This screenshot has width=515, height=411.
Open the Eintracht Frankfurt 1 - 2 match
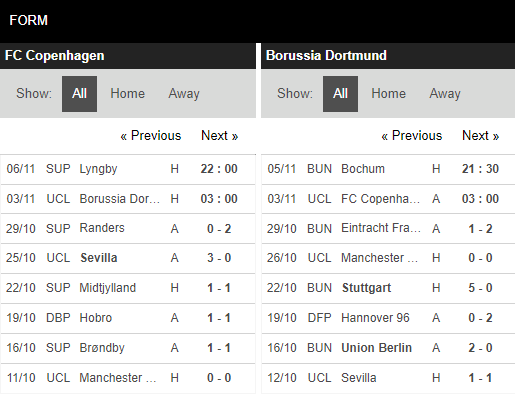tap(388, 229)
